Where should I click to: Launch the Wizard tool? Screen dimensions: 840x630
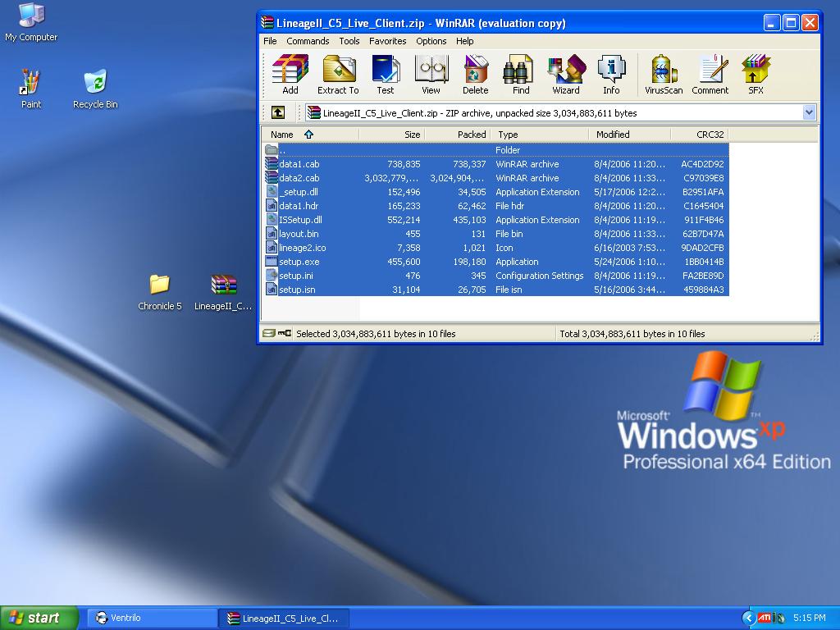566,75
